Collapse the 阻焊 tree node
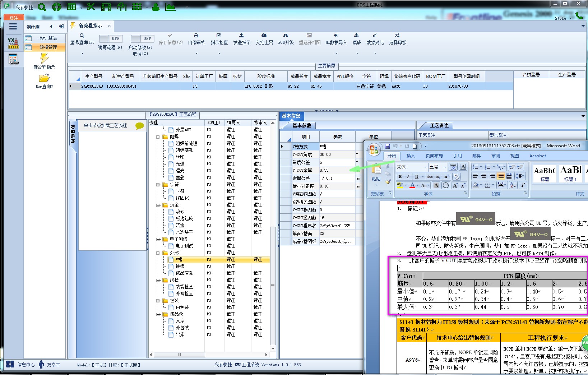Viewport: 588px width, 375px height. 158,137
